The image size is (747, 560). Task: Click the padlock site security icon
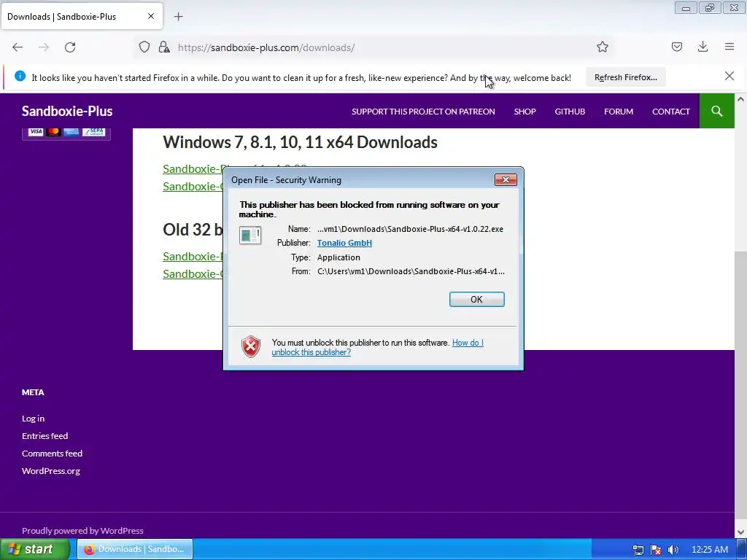(x=164, y=47)
